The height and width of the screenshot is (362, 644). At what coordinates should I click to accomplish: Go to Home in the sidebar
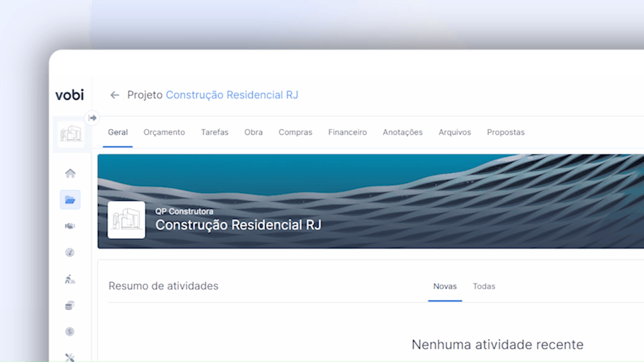70,173
